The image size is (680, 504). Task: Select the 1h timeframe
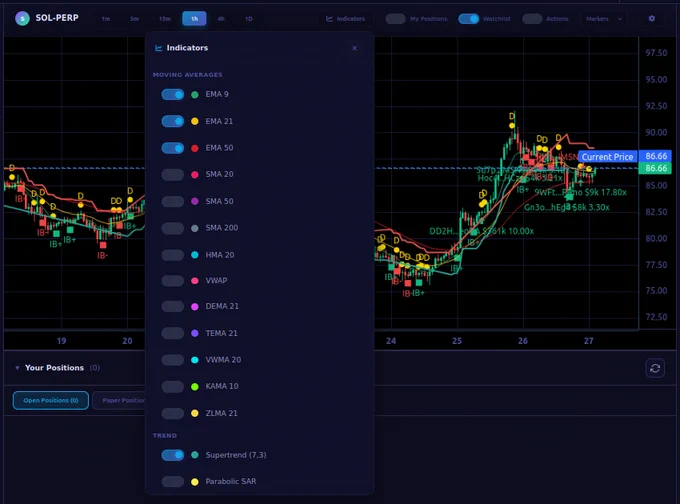194,19
